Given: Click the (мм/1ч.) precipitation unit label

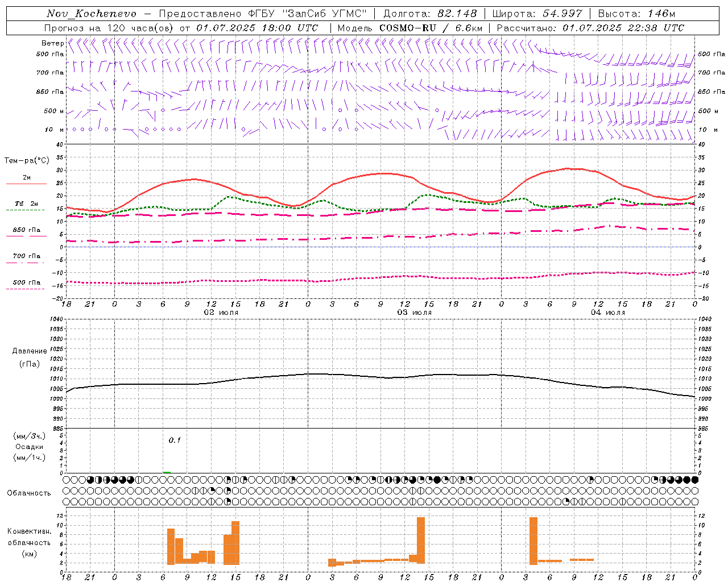Looking at the screenshot, I should [x=29, y=458].
